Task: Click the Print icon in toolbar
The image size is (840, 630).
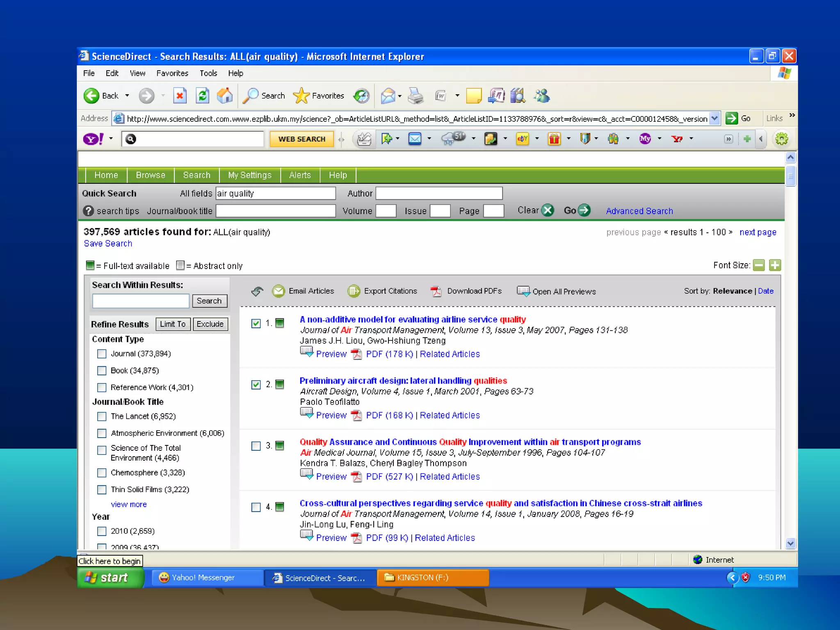Action: pyautogui.click(x=415, y=96)
